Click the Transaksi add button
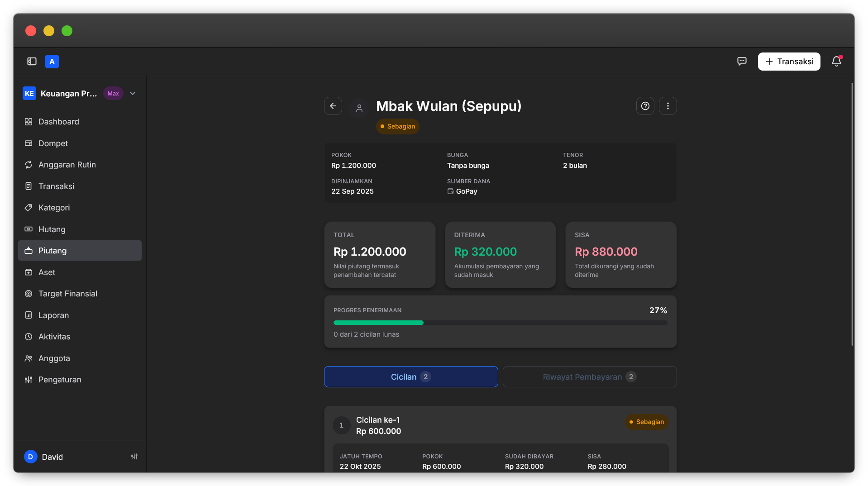The height and width of the screenshot is (486, 868). [x=789, y=62]
